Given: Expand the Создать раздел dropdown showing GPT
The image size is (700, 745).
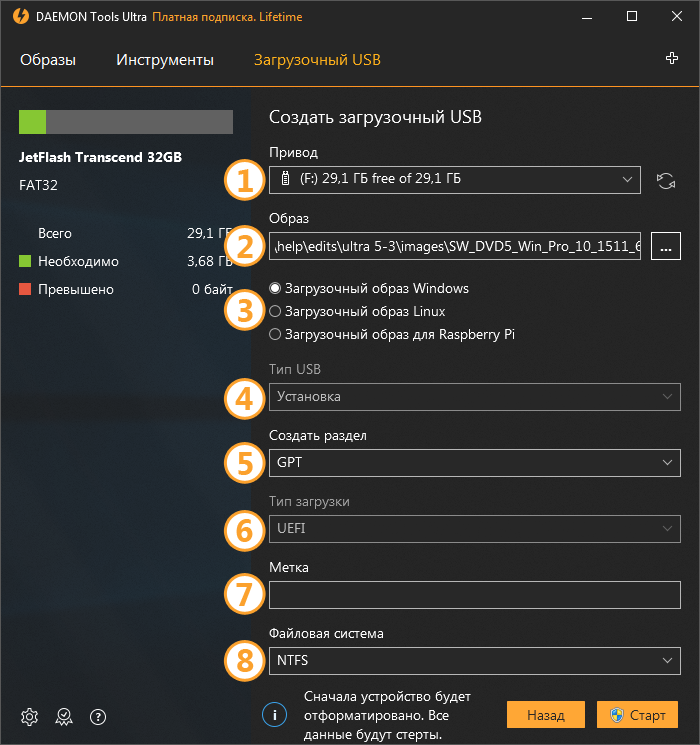Looking at the screenshot, I should (475, 463).
